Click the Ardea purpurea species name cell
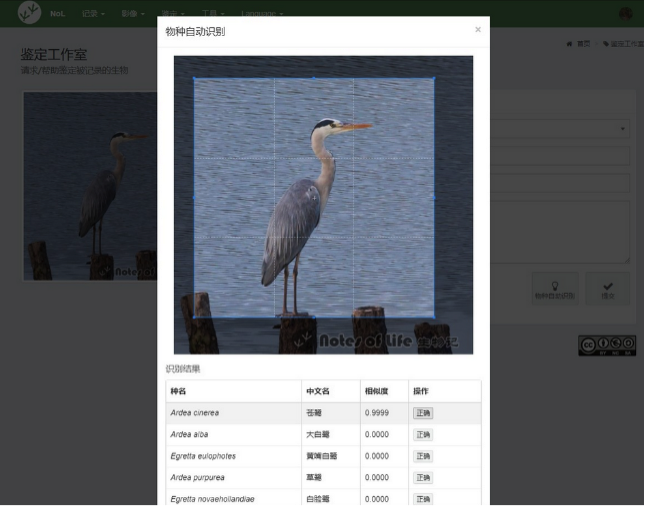This screenshot has height=507, width=645. pyautogui.click(x=233, y=477)
